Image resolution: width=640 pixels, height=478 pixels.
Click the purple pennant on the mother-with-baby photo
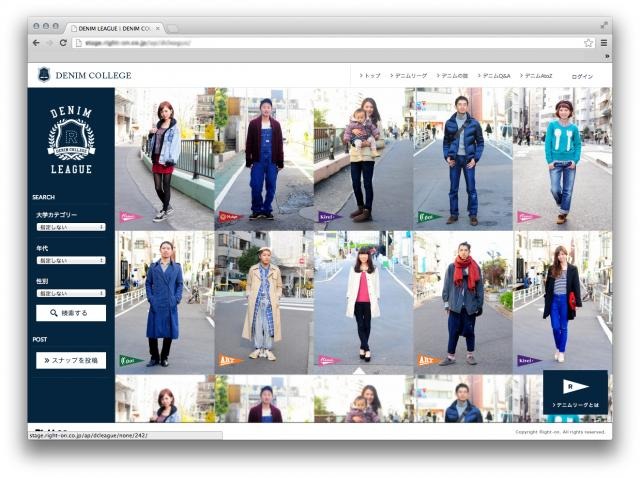tap(330, 217)
